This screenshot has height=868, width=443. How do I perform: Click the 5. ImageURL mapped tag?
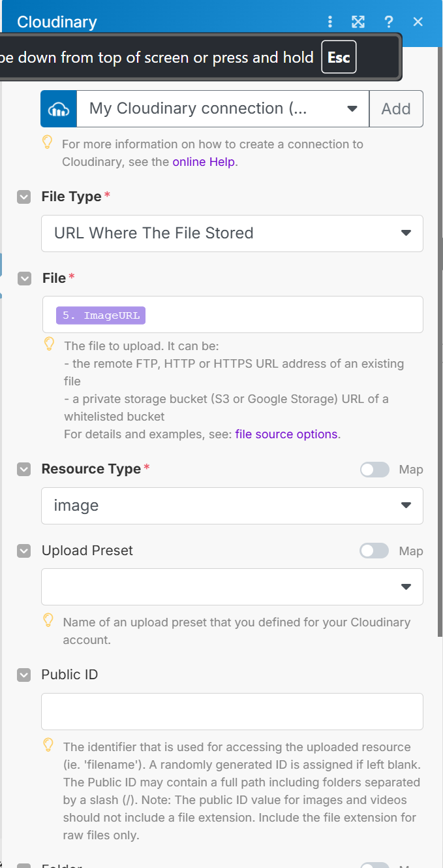point(101,315)
